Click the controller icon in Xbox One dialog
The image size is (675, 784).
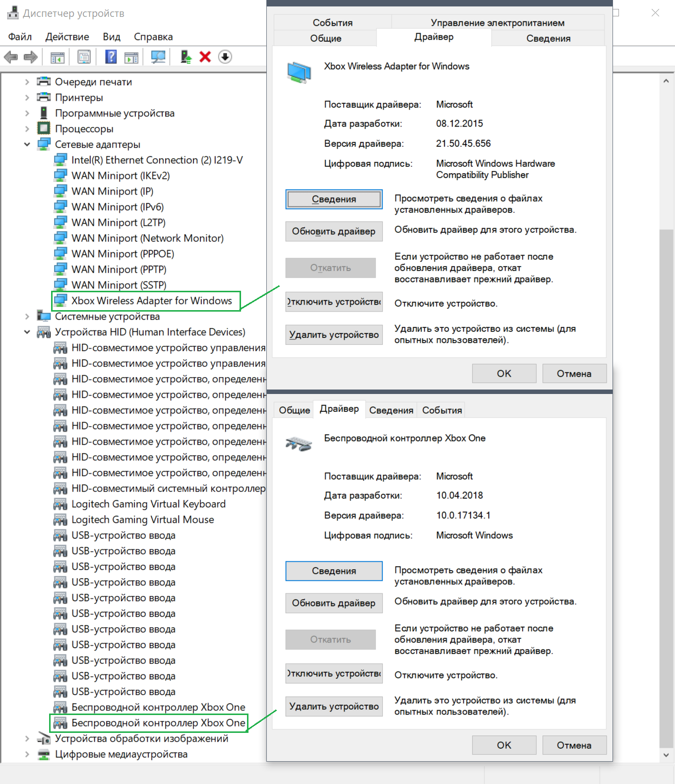tap(299, 444)
